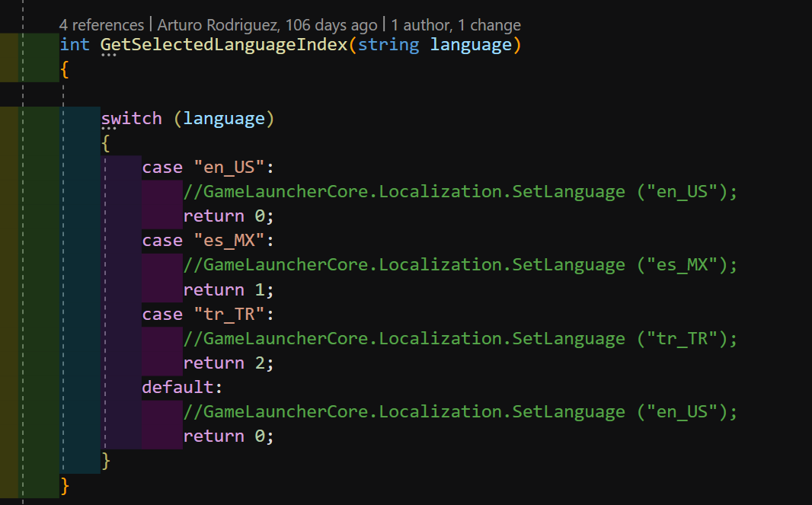
Task: Open the "4 references" CodeLens link
Action: pyautogui.click(x=101, y=25)
